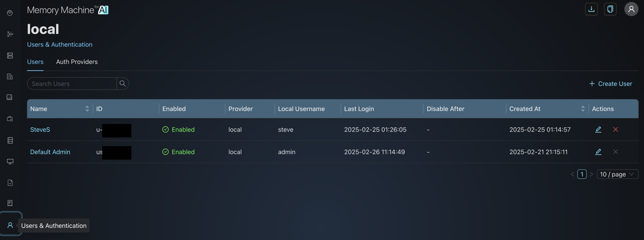Select the briefcase icon in sidebar

click(10, 119)
